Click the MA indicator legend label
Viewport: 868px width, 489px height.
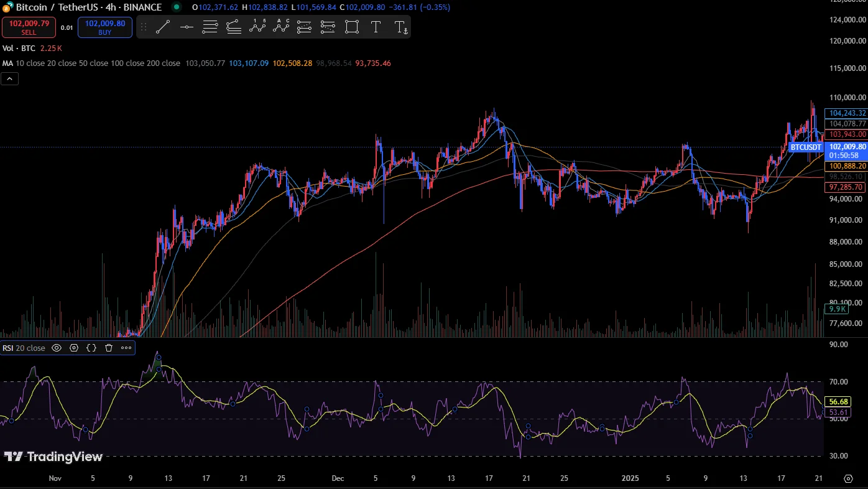7,63
